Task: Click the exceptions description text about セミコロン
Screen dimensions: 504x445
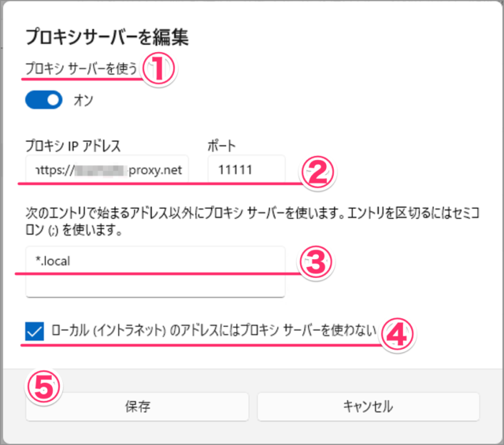Action: (252, 221)
